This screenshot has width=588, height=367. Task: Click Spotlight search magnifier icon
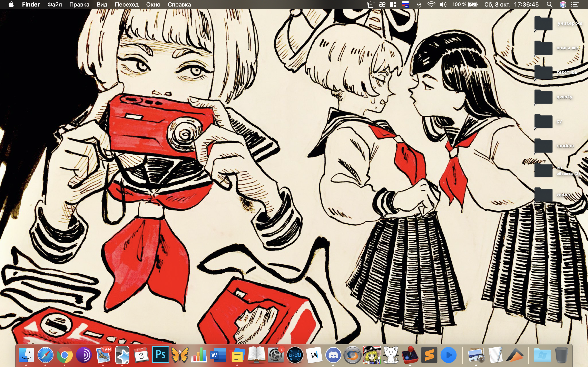point(549,5)
